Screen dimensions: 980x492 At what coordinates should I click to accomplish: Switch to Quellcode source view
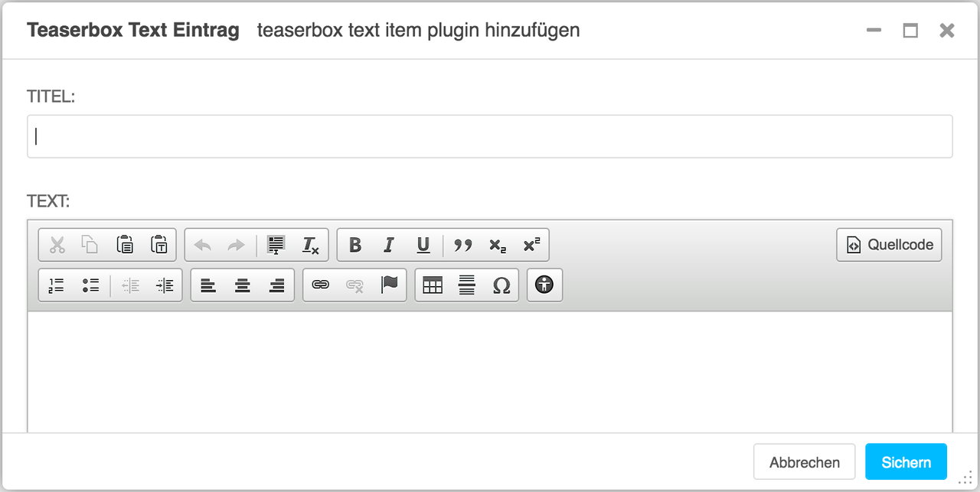coord(889,245)
